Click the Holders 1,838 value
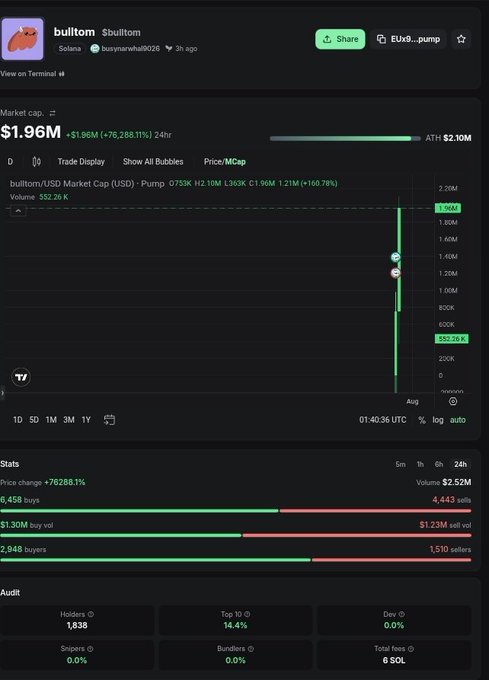The image size is (489, 680). (77, 625)
